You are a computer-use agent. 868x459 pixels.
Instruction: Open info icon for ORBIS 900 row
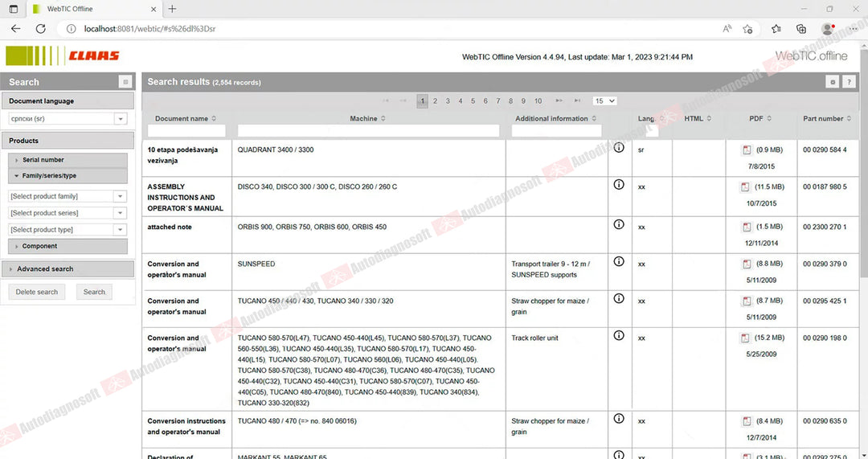coord(619,224)
